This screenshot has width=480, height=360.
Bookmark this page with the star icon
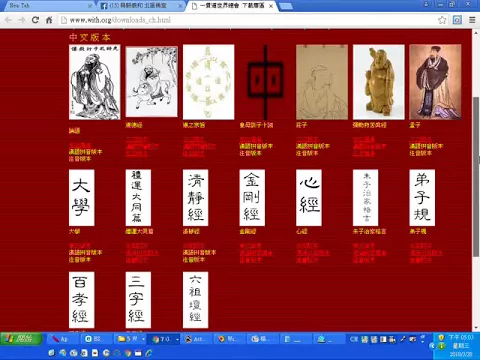pyautogui.click(x=442, y=20)
